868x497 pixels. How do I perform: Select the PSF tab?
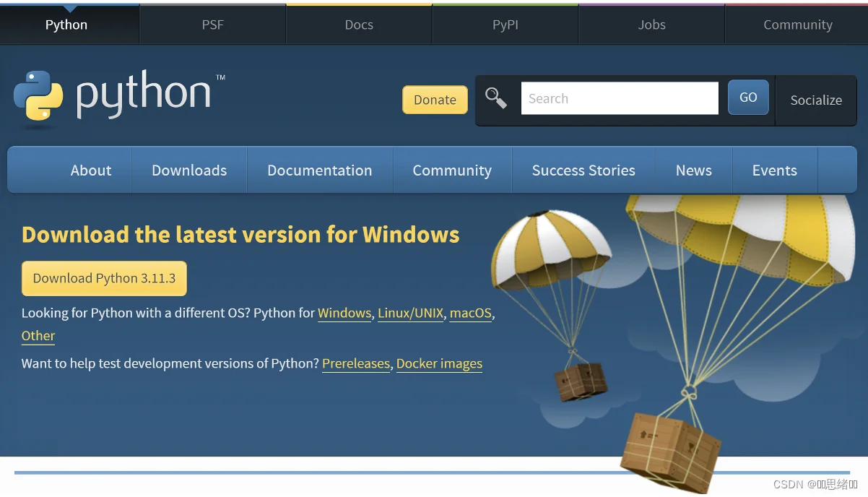tap(212, 25)
